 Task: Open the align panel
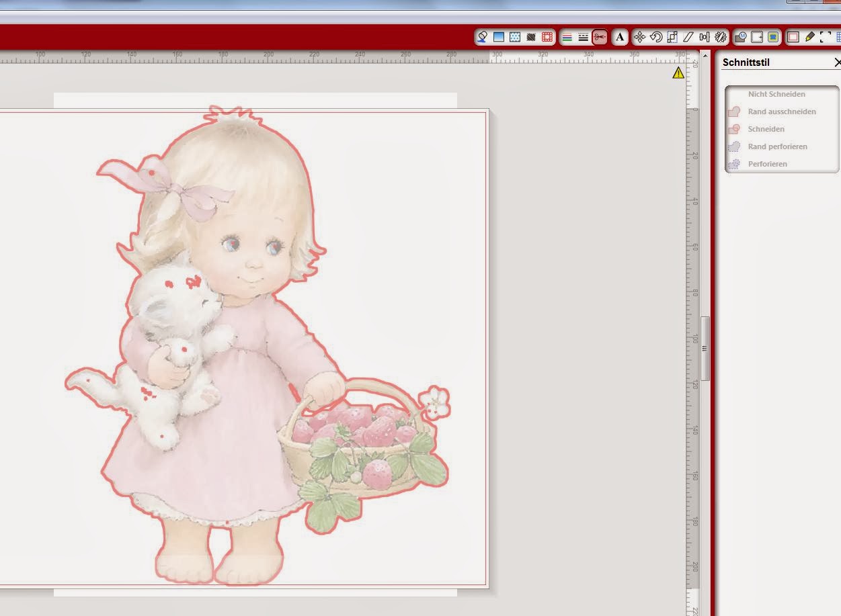[704, 37]
